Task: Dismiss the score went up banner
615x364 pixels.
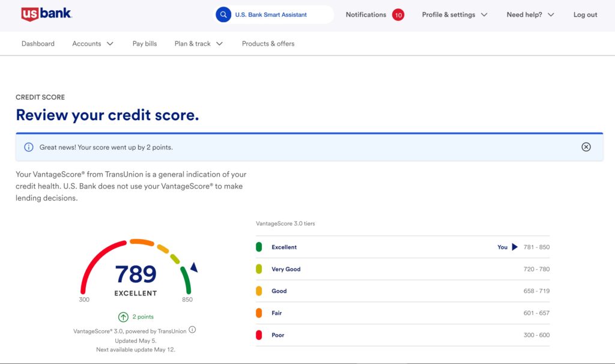Action: pos(586,147)
